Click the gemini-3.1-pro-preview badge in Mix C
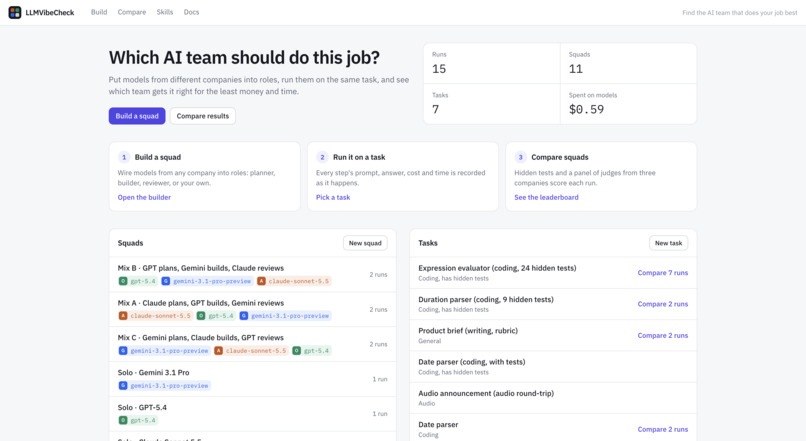Viewport: 806px width, 441px height. pos(164,351)
